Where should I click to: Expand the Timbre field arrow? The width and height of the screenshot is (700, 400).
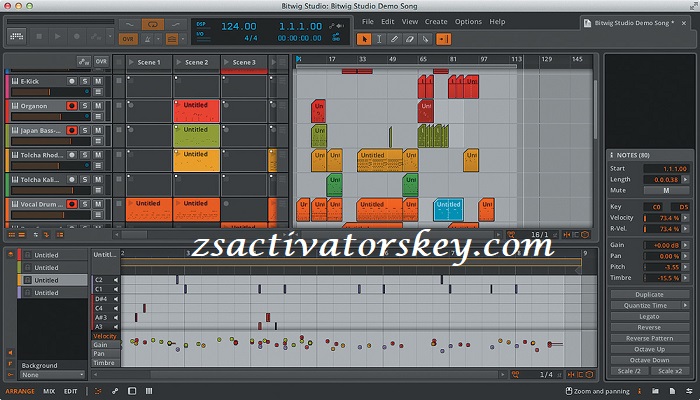(x=685, y=278)
